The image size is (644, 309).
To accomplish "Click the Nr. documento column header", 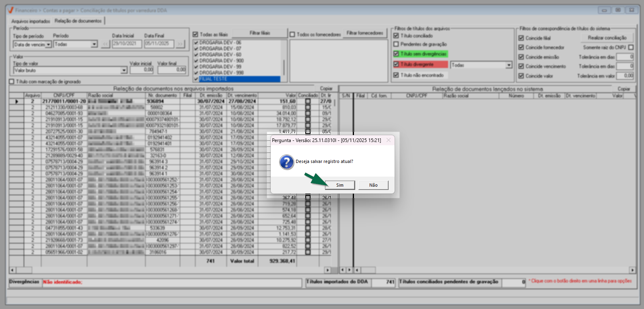I will tap(163, 95).
